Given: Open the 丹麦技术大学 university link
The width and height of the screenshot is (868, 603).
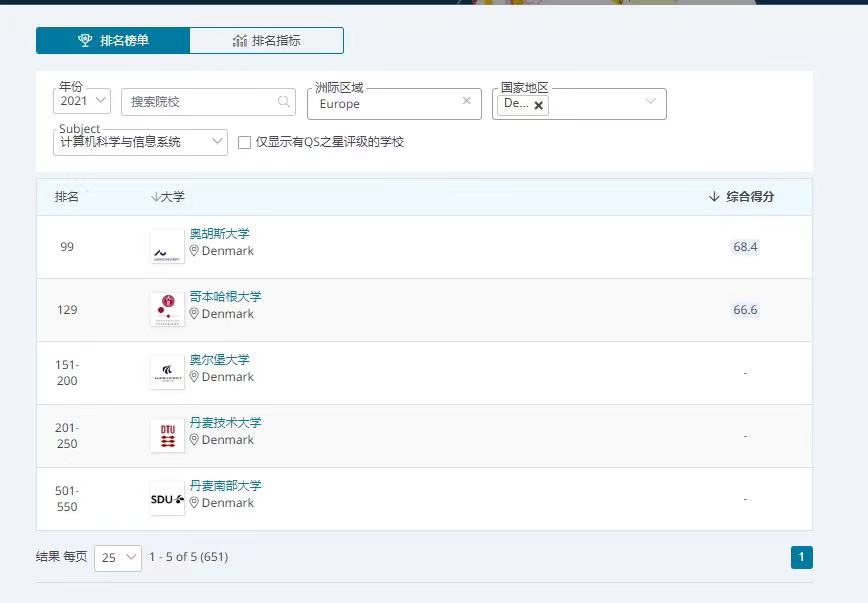Looking at the screenshot, I should pos(225,423).
